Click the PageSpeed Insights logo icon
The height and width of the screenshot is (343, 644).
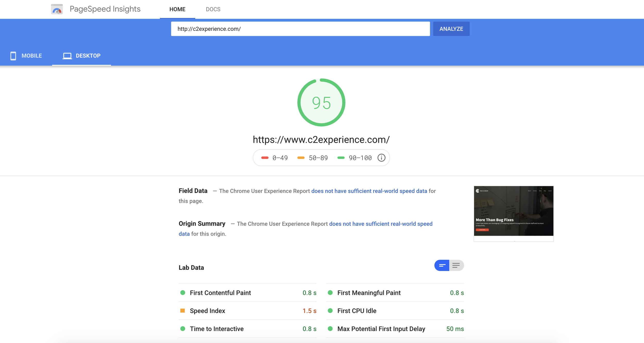[57, 9]
